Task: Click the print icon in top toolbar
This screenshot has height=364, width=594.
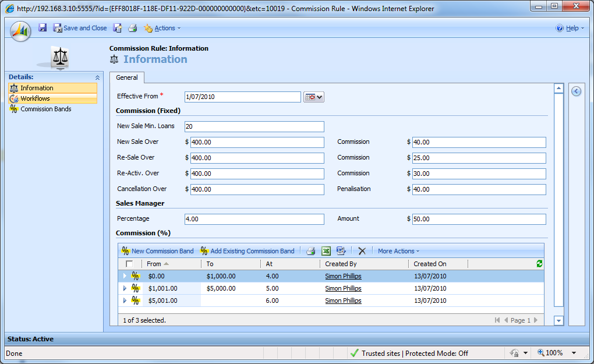Action: pyautogui.click(x=132, y=28)
